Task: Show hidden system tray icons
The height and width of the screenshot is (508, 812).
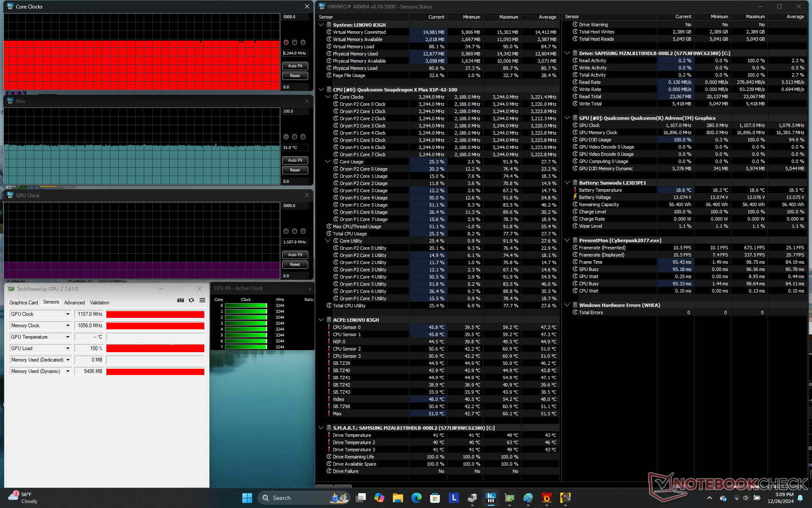Action: point(710,498)
